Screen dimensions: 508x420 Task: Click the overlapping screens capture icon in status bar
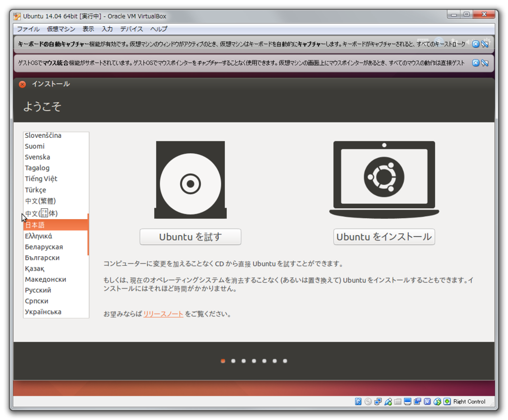[417, 402]
